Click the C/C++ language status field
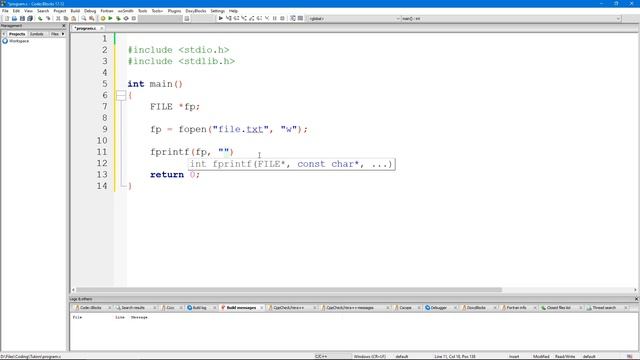This screenshot has width=640, height=360. (x=321, y=357)
